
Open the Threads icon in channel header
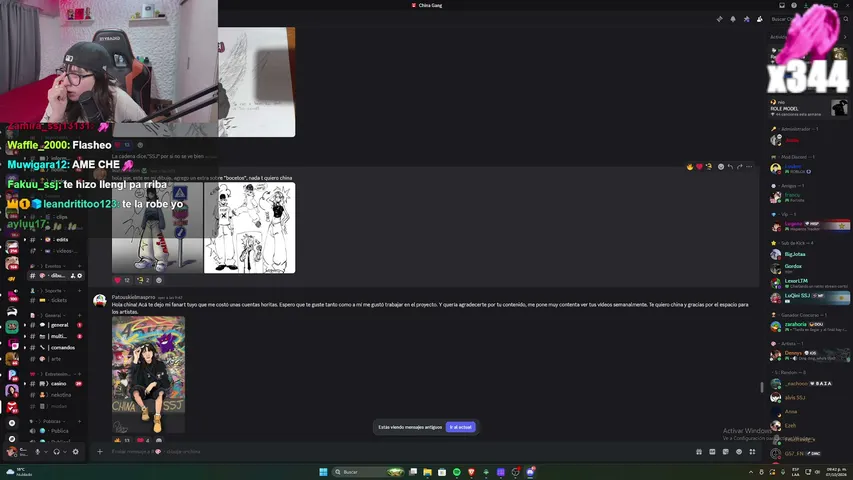719,19
